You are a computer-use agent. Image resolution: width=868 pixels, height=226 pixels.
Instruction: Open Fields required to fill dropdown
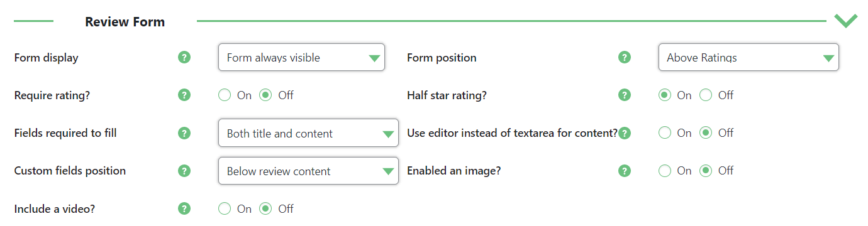pos(308,133)
